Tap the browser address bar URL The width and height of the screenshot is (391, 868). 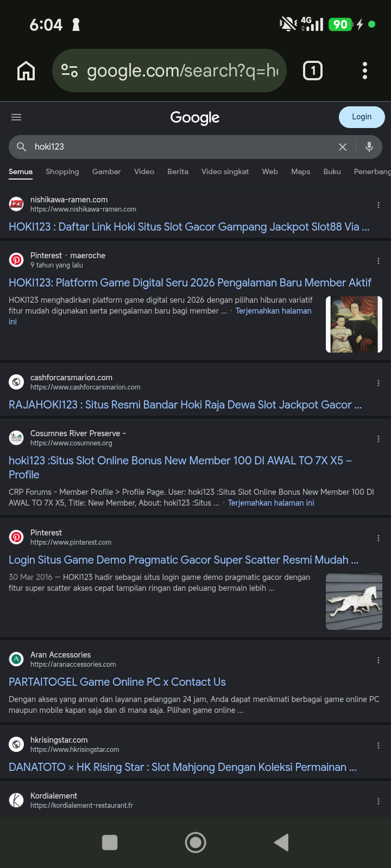(x=182, y=71)
